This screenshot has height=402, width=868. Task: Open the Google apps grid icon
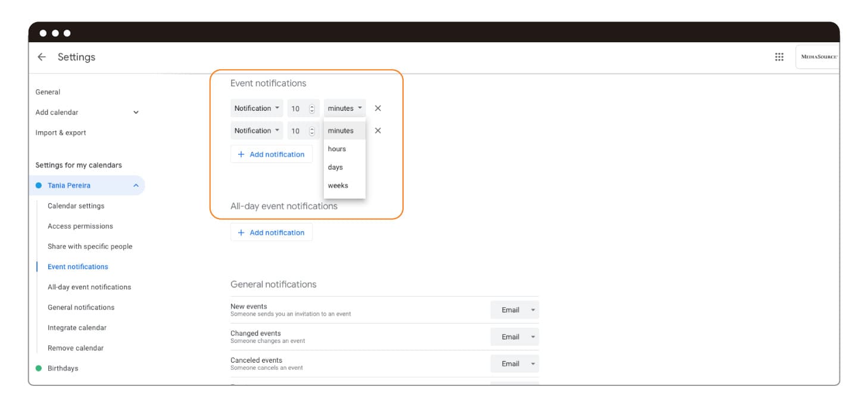(x=779, y=57)
